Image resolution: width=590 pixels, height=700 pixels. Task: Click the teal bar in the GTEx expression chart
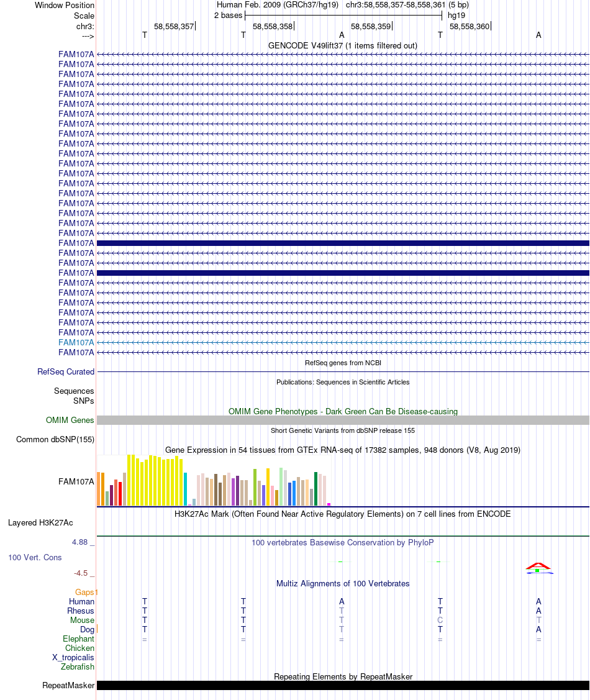pos(185,489)
